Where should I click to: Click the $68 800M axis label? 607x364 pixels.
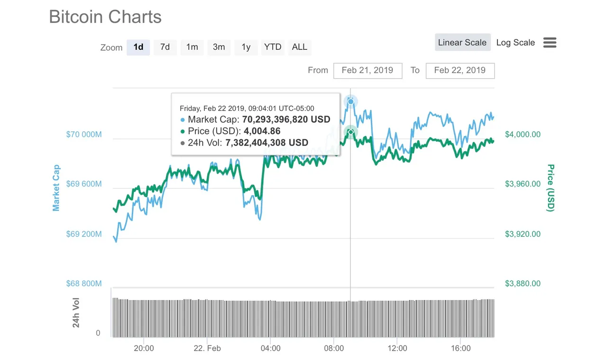point(84,283)
